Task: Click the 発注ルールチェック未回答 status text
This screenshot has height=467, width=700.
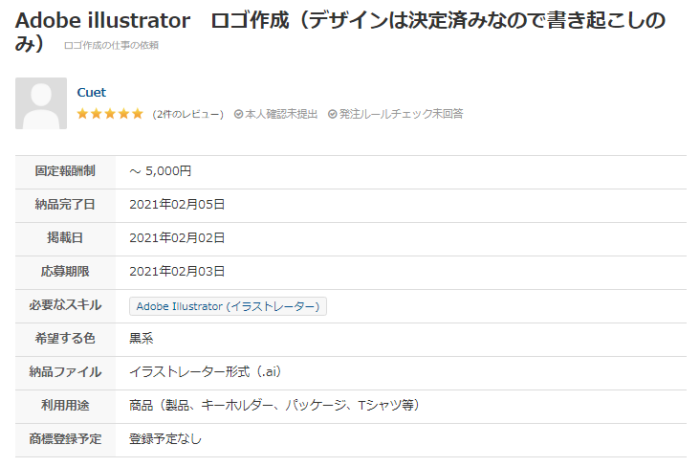Action: 401,114
